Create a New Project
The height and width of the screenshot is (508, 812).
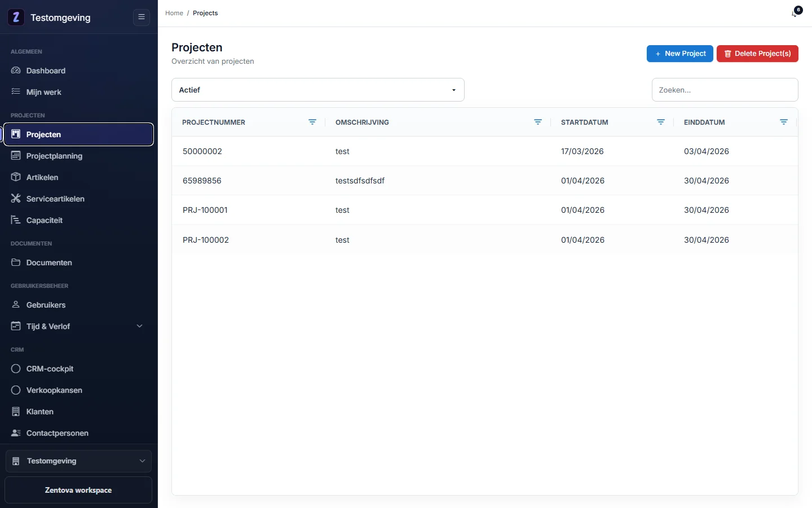pos(680,54)
